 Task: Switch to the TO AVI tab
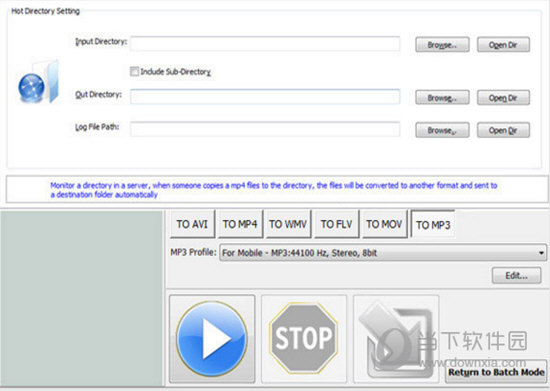click(x=192, y=224)
